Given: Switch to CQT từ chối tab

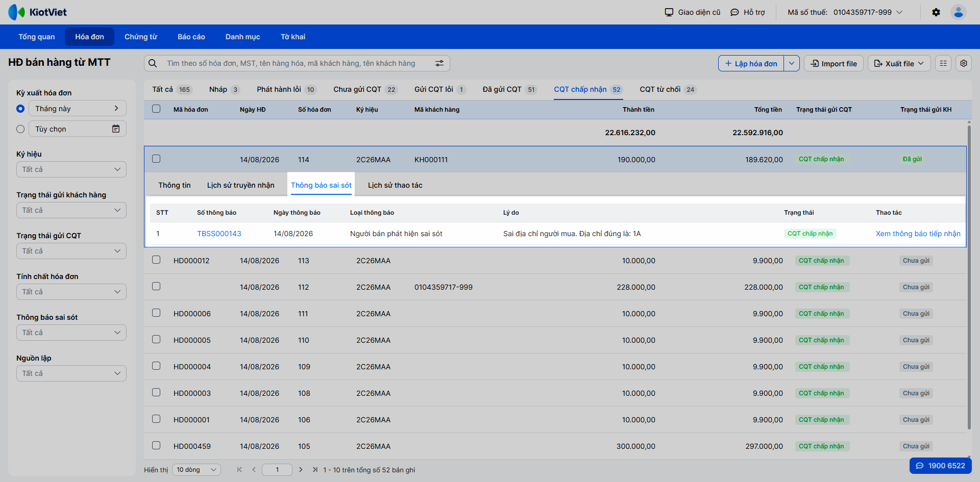Looking at the screenshot, I should point(668,89).
